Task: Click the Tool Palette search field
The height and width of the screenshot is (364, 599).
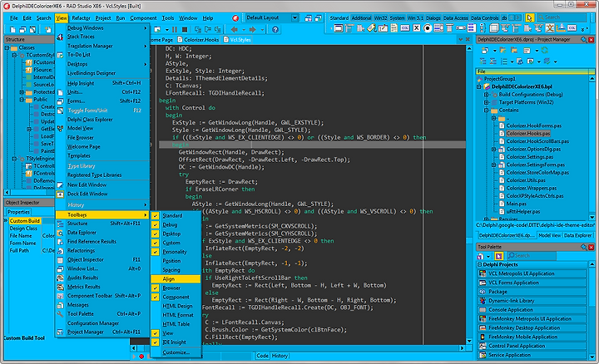Action: 531,256
